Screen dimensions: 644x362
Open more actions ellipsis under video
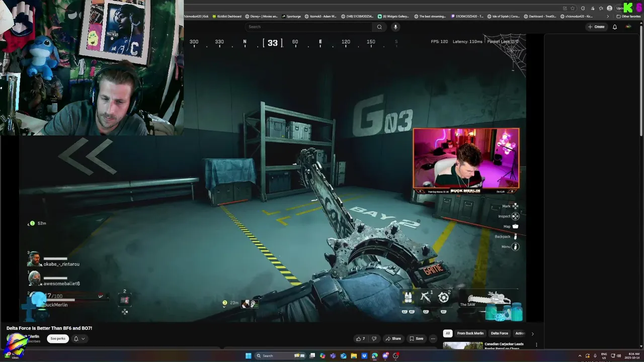[x=433, y=338]
